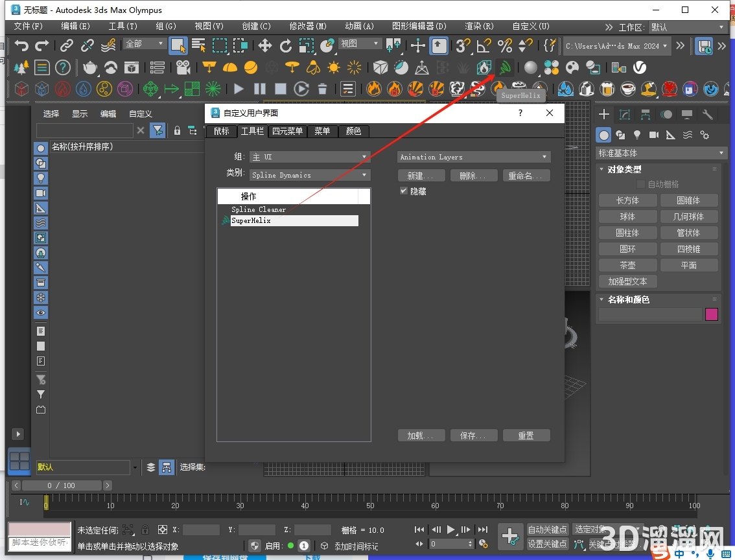735x560 pixels.
Task: Open the 工作区 默认 dropdown
Action: [687, 27]
